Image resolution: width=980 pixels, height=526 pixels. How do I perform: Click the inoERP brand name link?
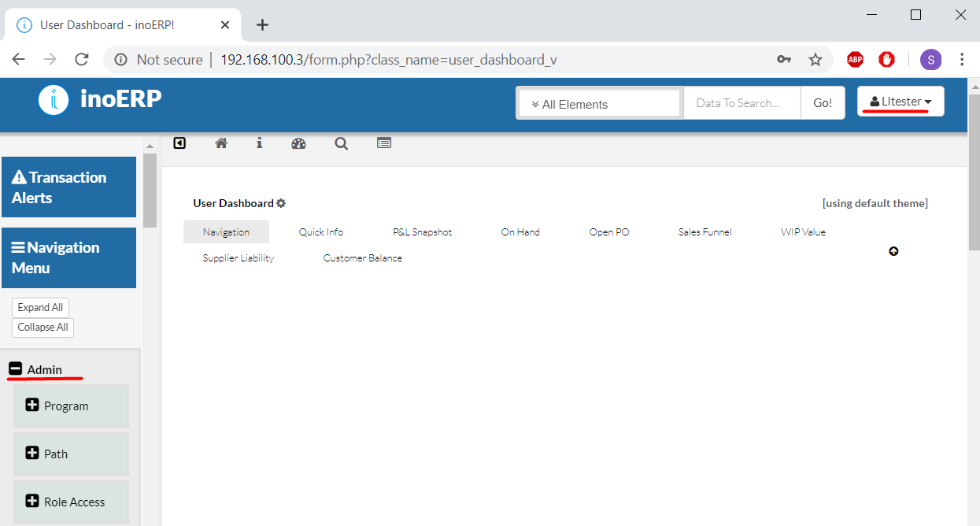[120, 98]
